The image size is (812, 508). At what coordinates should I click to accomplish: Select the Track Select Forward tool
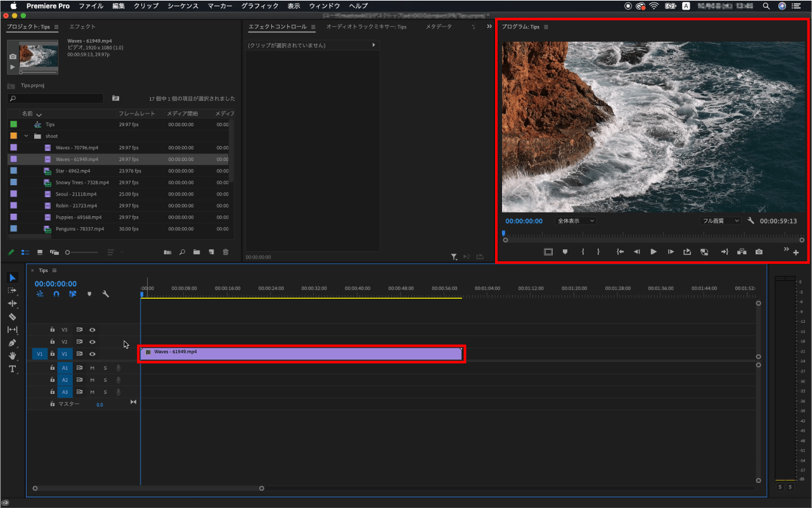(12, 290)
